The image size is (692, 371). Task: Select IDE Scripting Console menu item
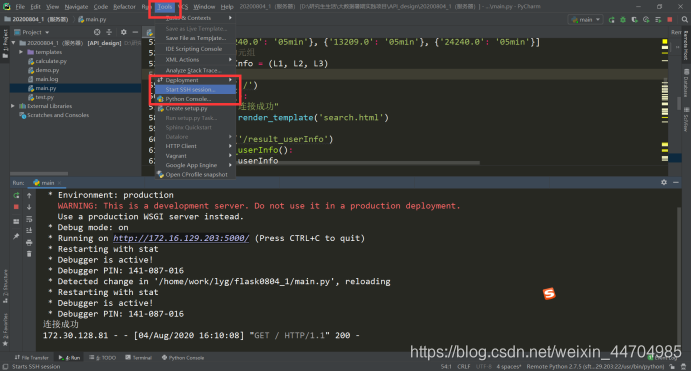(196, 49)
